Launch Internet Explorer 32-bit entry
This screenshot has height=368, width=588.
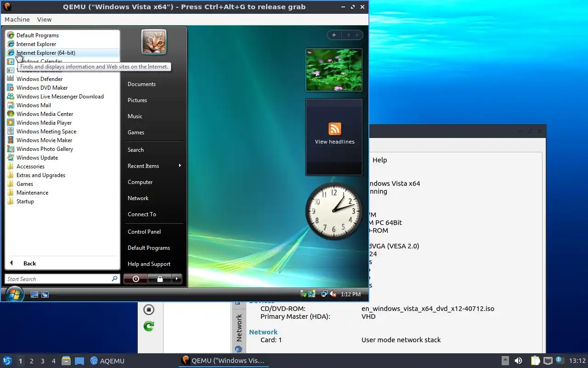pos(36,44)
